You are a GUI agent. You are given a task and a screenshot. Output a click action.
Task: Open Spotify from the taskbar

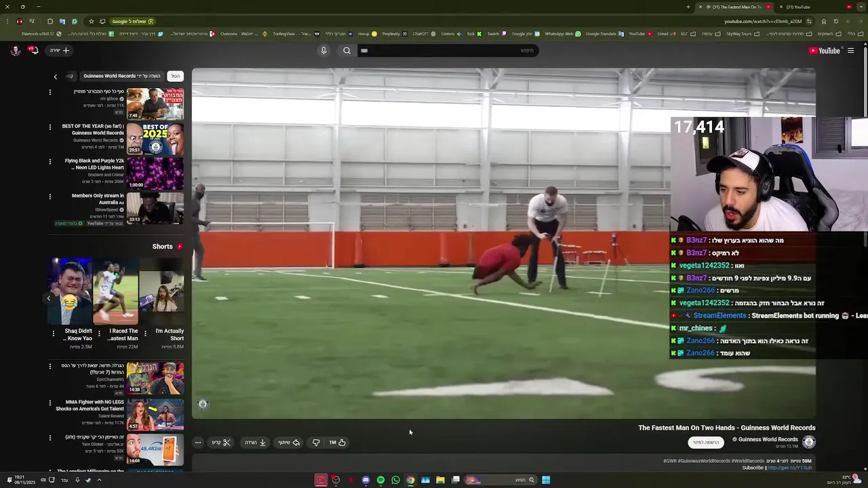[x=380, y=480]
